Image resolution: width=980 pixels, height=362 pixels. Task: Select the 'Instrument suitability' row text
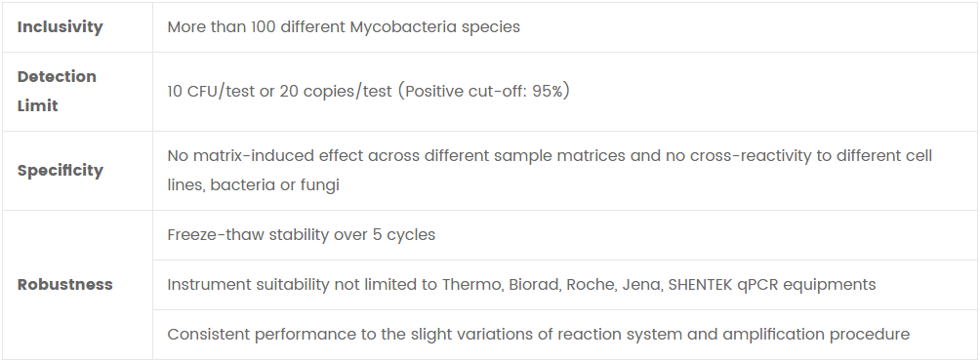[521, 285]
